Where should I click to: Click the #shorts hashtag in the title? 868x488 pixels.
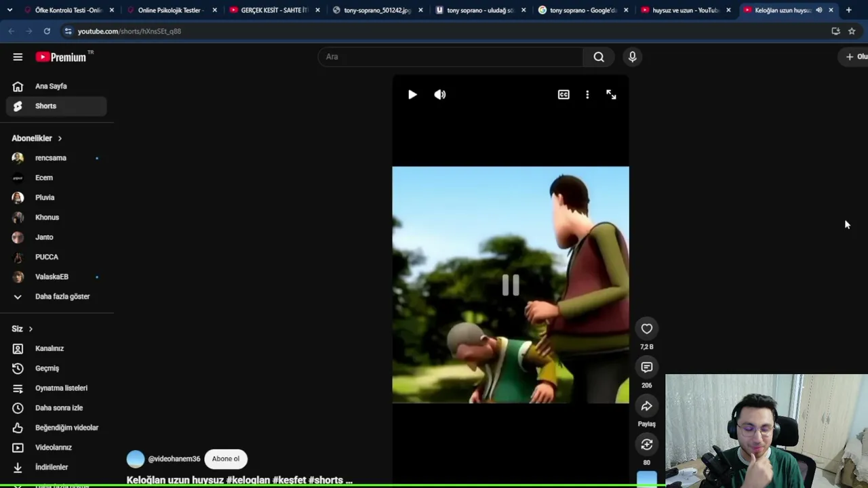click(325, 480)
